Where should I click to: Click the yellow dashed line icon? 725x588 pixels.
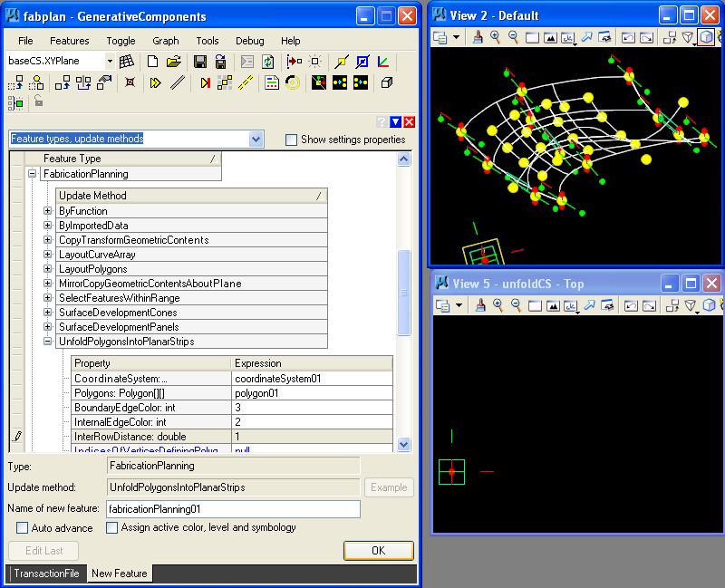pos(246,82)
